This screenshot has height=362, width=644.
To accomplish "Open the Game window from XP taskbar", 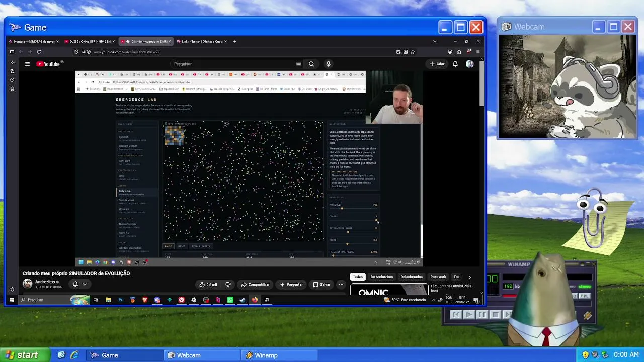I will [x=125, y=355].
